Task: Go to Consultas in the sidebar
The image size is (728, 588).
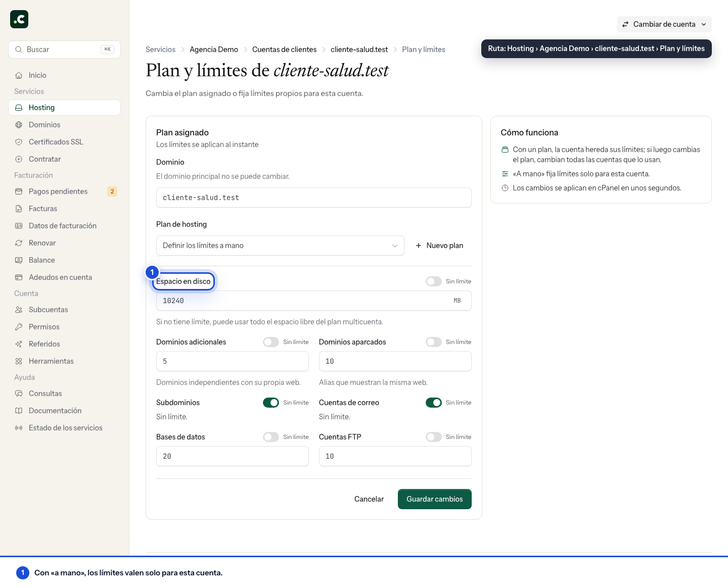Action: (65, 394)
